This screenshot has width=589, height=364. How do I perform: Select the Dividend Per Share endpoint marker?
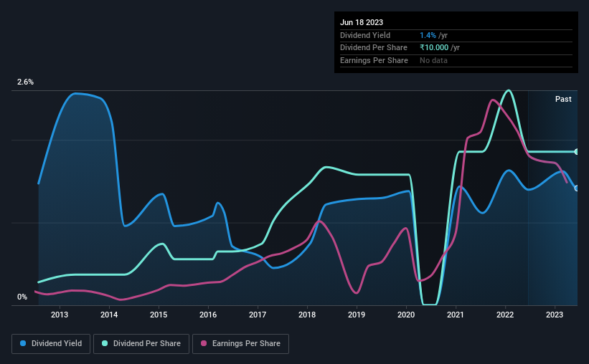click(x=576, y=152)
